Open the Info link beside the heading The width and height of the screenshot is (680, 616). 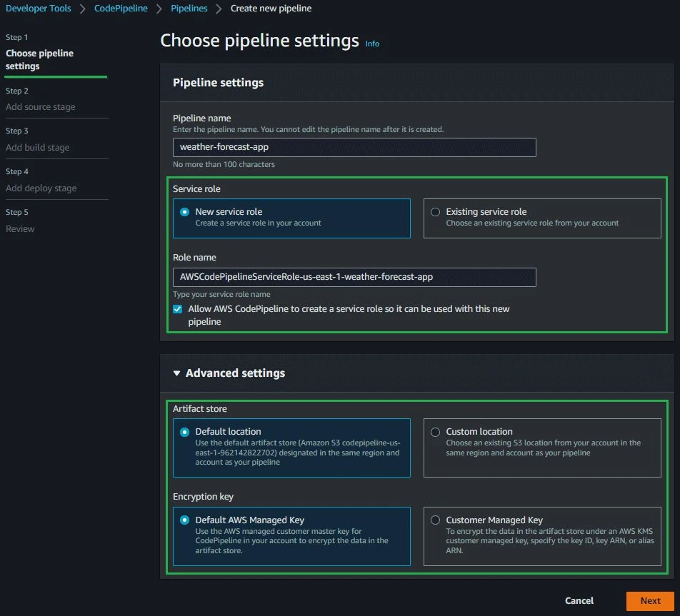[372, 44]
